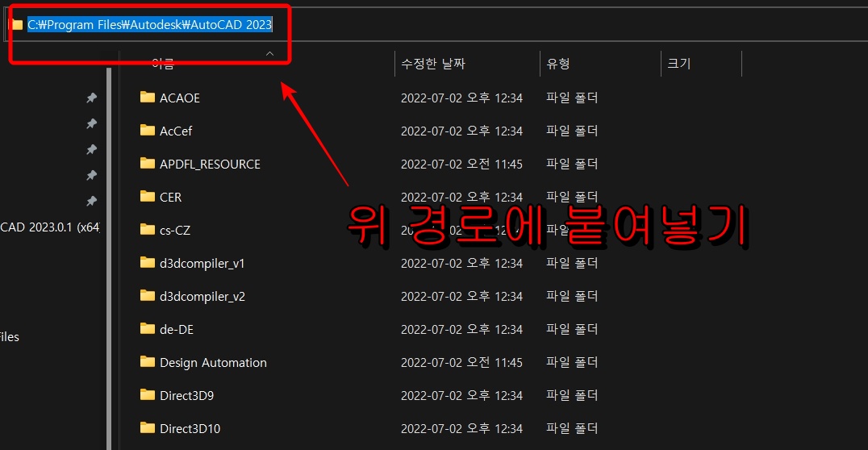The height and width of the screenshot is (450, 868).
Task: Select the AcCef folder icon
Action: 148,131
